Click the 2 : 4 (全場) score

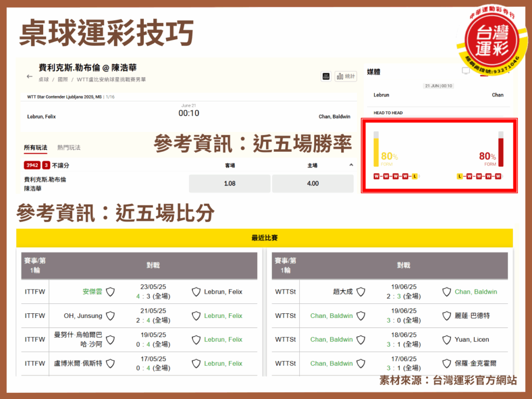click(x=153, y=320)
